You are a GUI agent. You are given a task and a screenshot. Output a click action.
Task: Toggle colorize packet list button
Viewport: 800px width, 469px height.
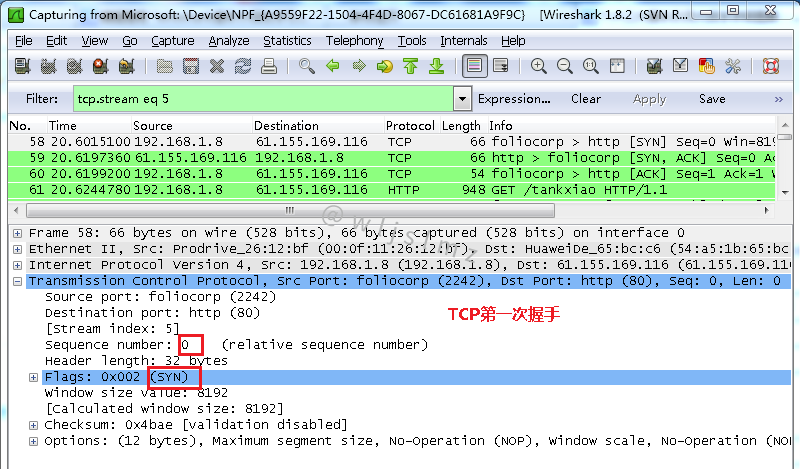pyautogui.click(x=474, y=66)
